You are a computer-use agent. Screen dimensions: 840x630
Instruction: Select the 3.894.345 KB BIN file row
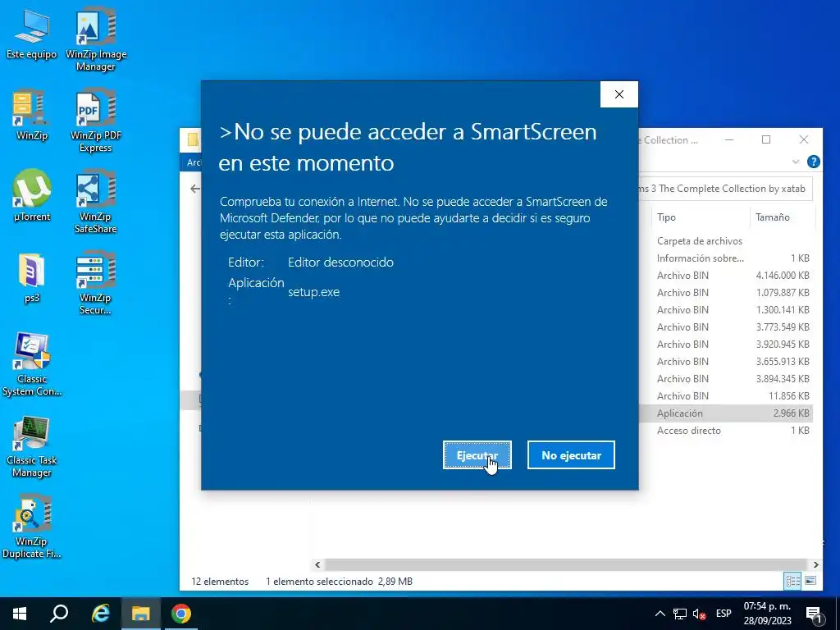(727, 379)
